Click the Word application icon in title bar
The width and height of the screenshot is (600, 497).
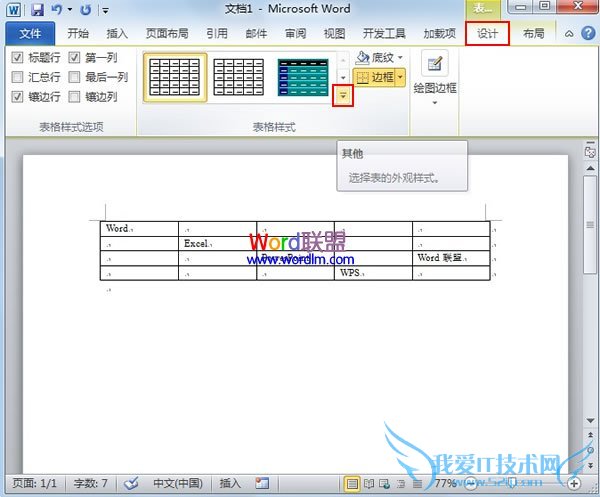pyautogui.click(x=13, y=10)
